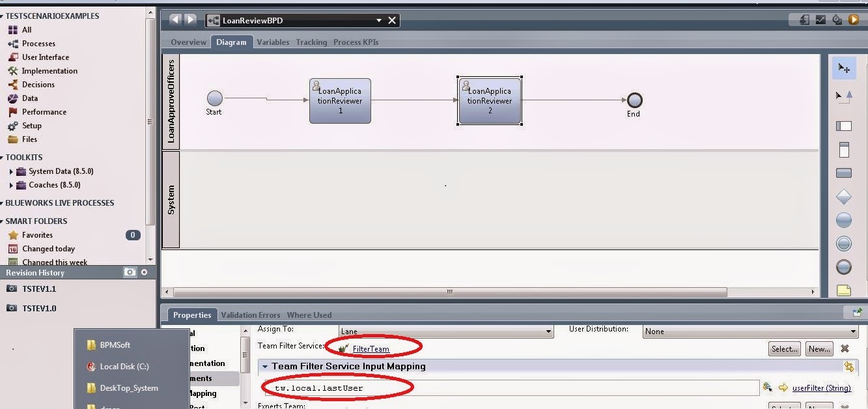This screenshot has height=409, width=868.
Task: Open the simulation timer icon on the top toolbar
Action: (837, 20)
